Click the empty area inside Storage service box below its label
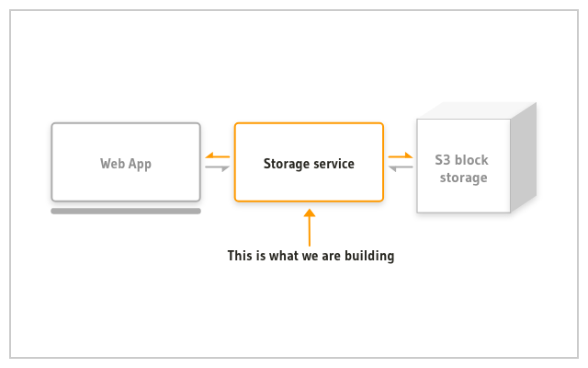The height and width of the screenshot is (368, 588). 309,186
